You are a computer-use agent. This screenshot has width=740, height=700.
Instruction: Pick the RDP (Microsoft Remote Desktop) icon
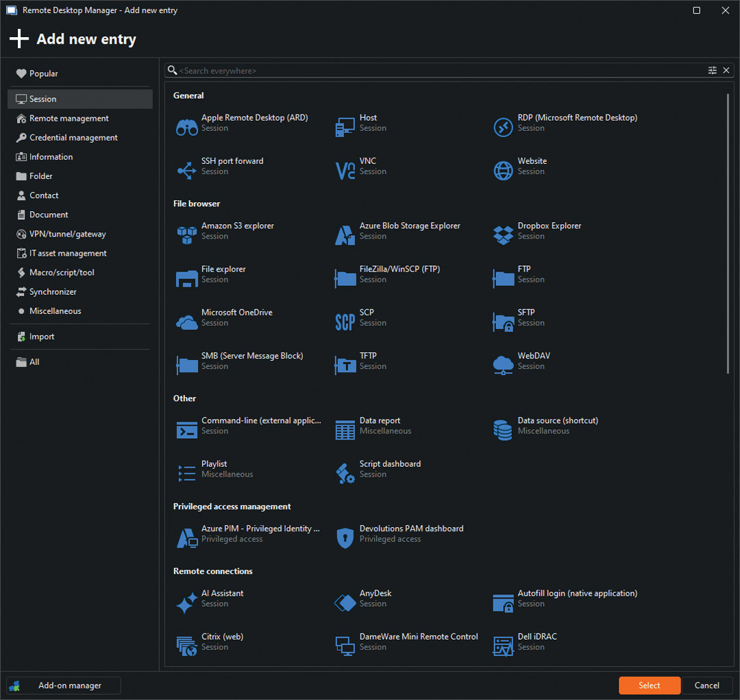pos(503,127)
